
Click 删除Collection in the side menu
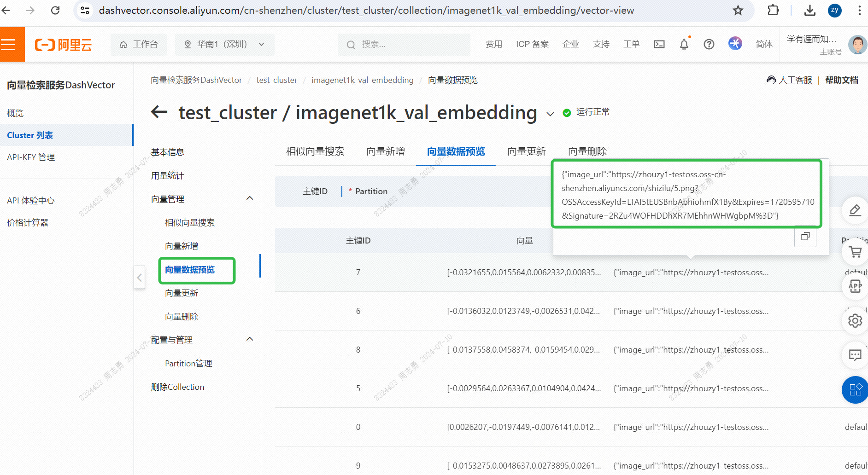[x=177, y=387]
